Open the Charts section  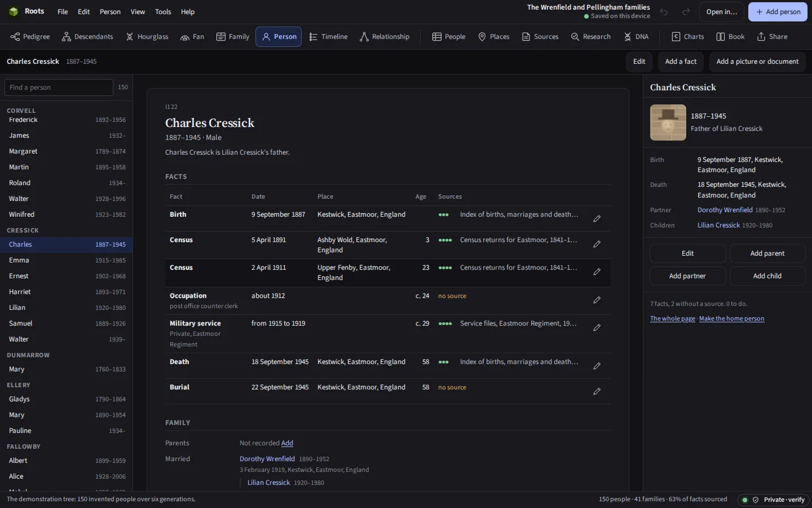click(x=688, y=37)
